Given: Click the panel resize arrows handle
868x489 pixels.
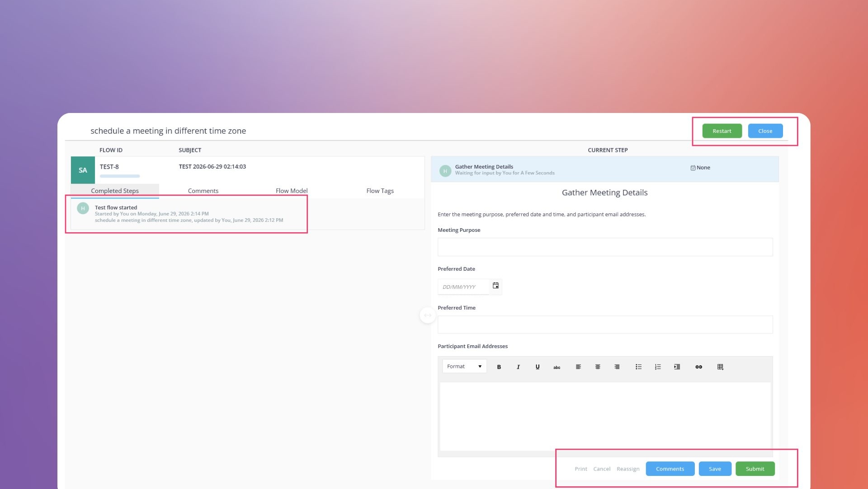Looking at the screenshot, I should (428, 315).
